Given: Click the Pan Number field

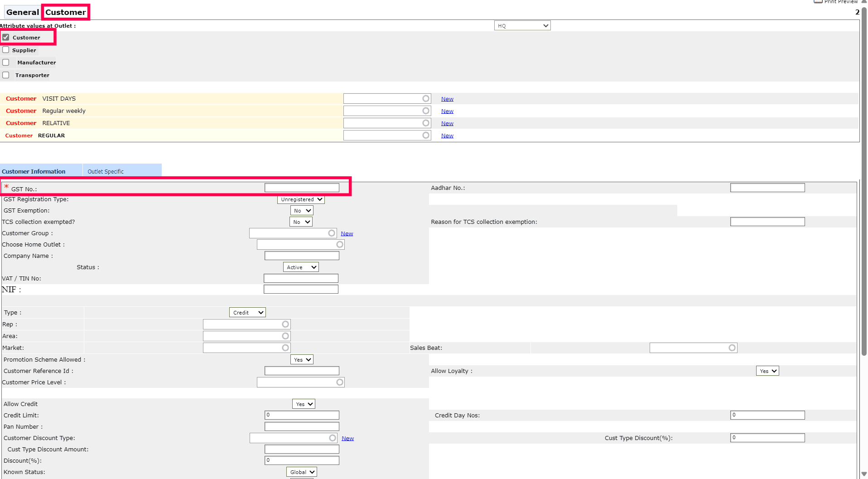Looking at the screenshot, I should (302, 426).
